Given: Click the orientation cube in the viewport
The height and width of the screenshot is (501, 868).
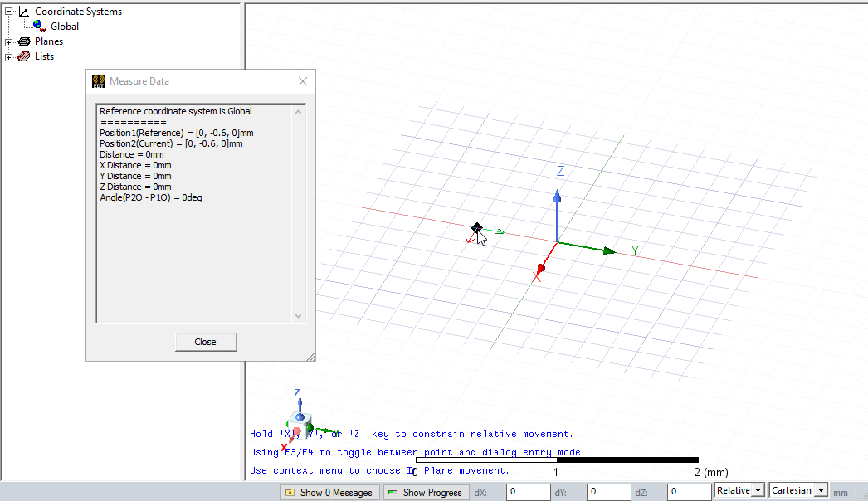Looking at the screenshot, I should (x=300, y=426).
